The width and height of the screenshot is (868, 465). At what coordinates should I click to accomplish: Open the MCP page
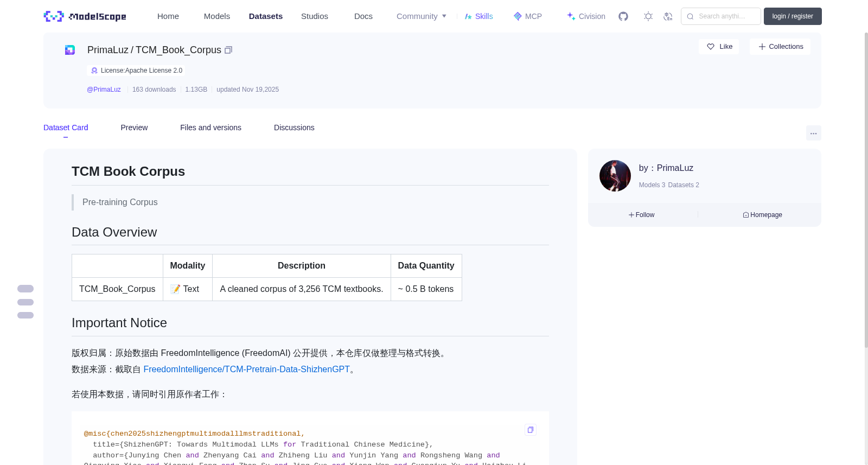click(x=528, y=16)
